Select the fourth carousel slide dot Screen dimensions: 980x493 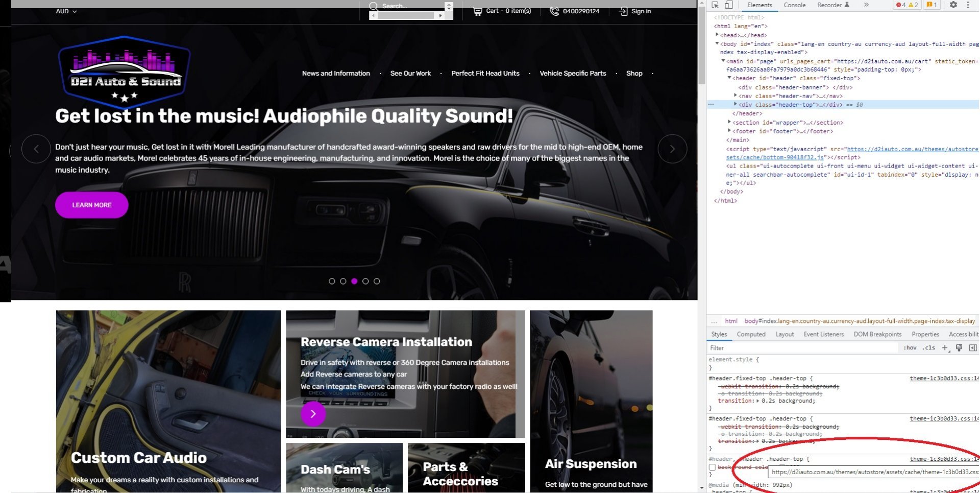365,281
